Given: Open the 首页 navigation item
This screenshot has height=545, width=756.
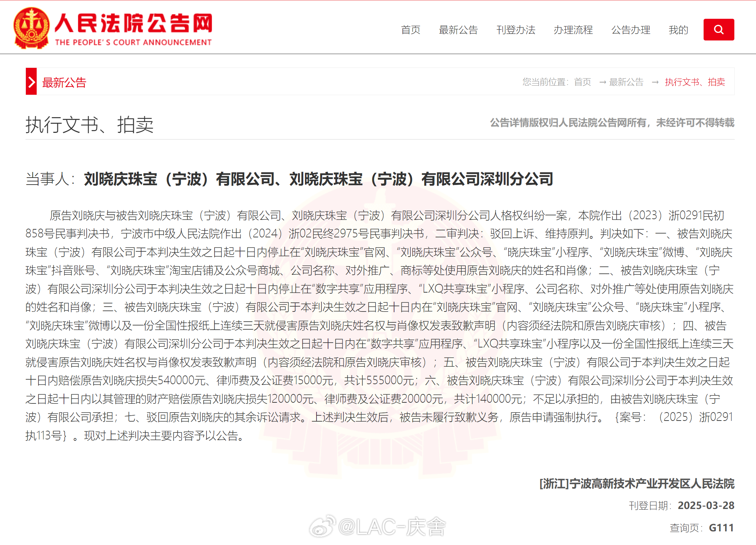Looking at the screenshot, I should [410, 30].
